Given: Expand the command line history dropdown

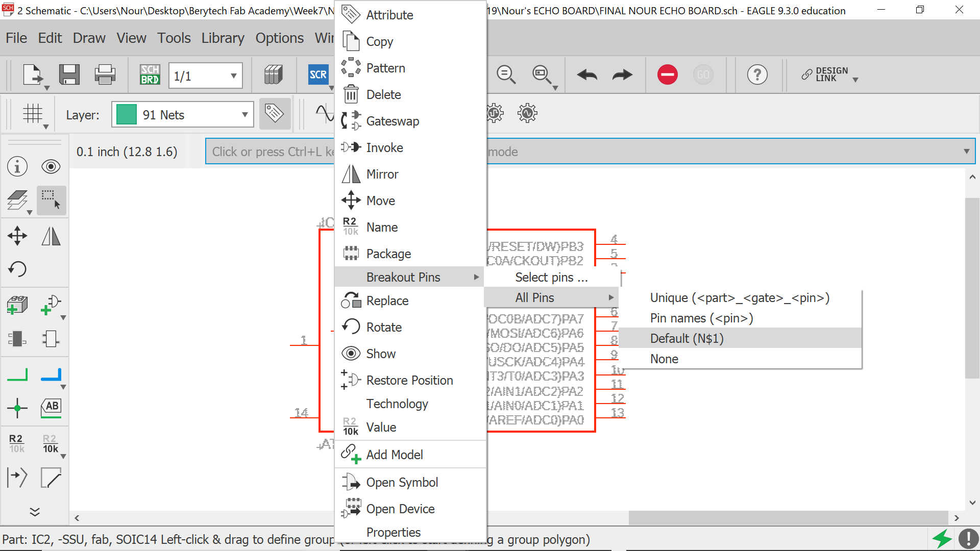Looking at the screenshot, I should tap(966, 152).
